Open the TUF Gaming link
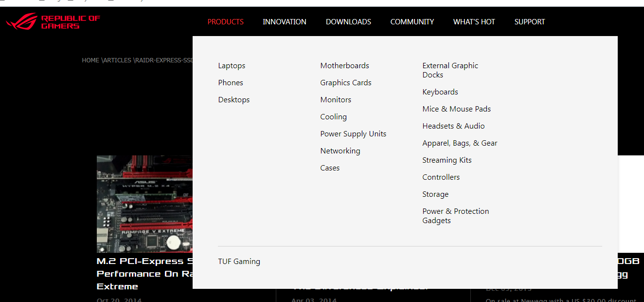644x302 pixels. (239, 262)
